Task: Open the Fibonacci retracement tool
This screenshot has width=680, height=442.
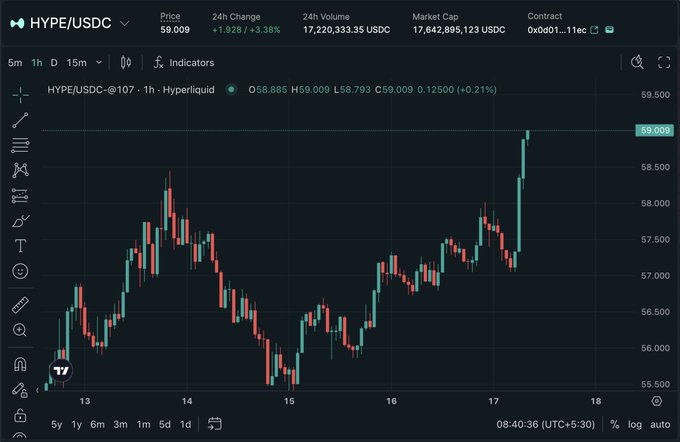Action: (20, 145)
